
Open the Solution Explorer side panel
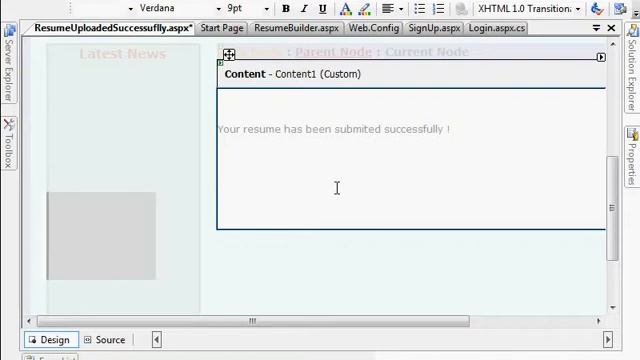[632, 68]
